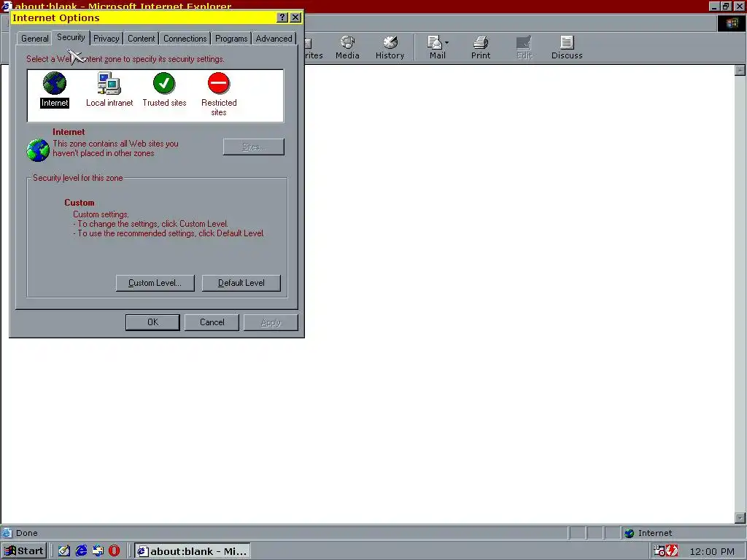Close the Internet Options dialog
Screen dimensions: 747x560
(295, 17)
